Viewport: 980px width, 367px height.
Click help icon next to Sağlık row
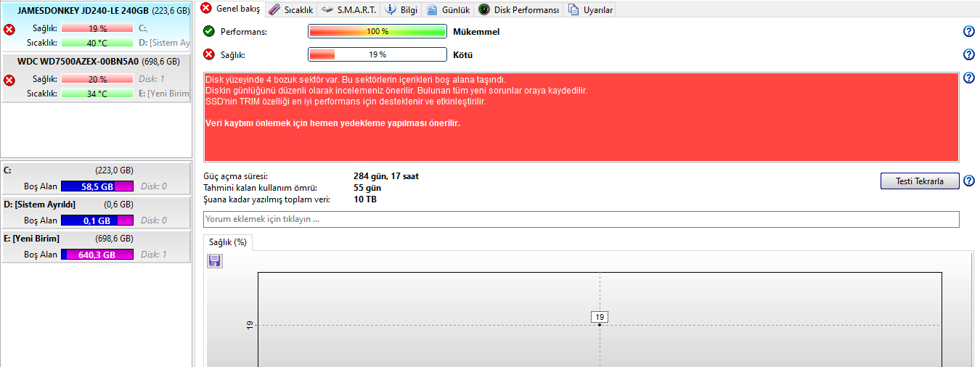[968, 54]
